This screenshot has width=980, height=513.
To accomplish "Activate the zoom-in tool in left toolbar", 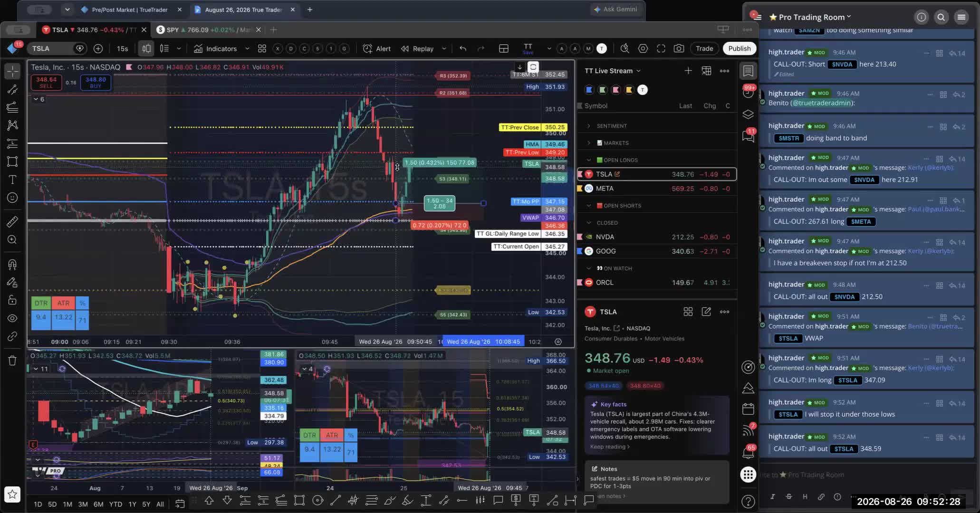I will [x=12, y=239].
